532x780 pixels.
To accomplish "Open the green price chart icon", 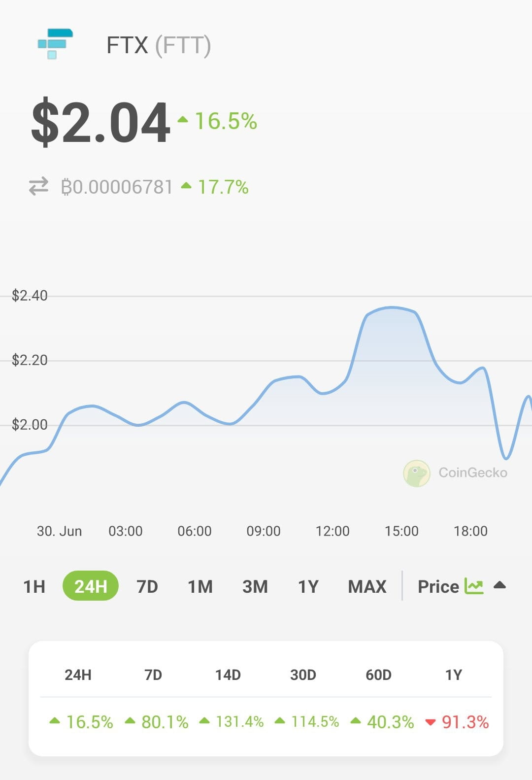I will tap(474, 586).
